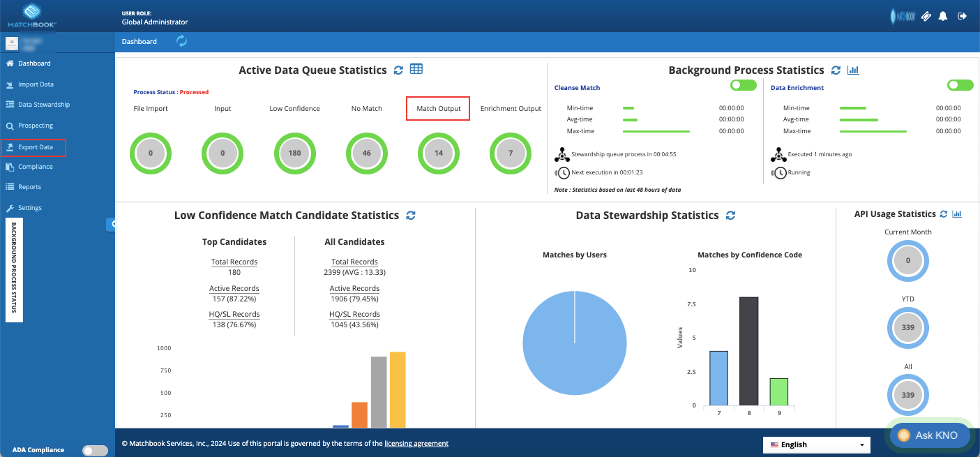This screenshot has width=980, height=457.
Task: Refresh the Active Data Queue Statistics
Action: [x=398, y=70]
